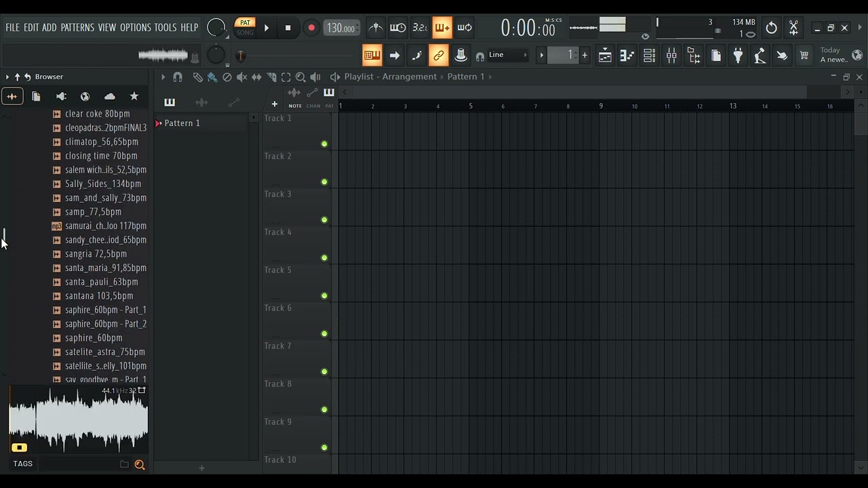Image resolution: width=868 pixels, height=488 pixels.
Task: Select the Delete tool in Playlist
Action: click(227, 77)
